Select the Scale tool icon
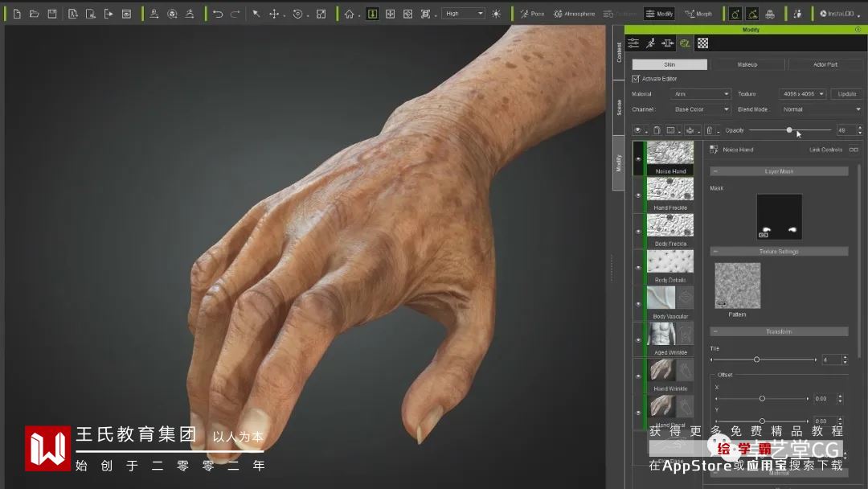This screenshot has height=489, width=868. (321, 14)
